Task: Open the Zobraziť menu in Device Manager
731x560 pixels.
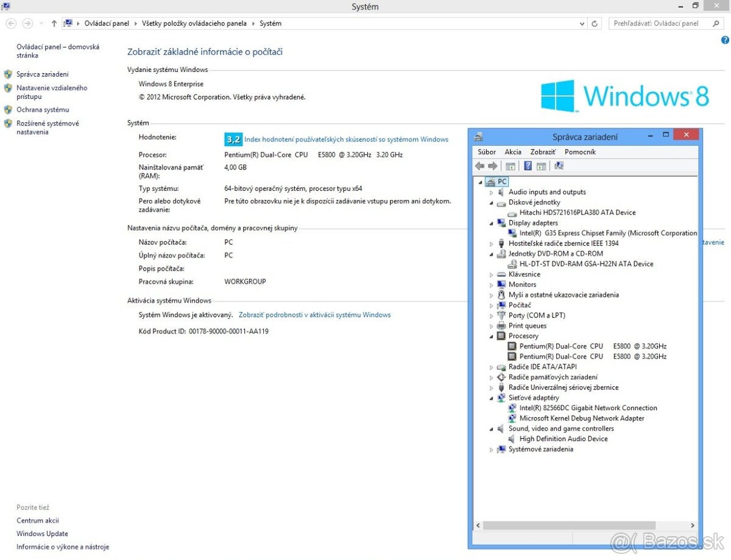Action: [x=542, y=151]
